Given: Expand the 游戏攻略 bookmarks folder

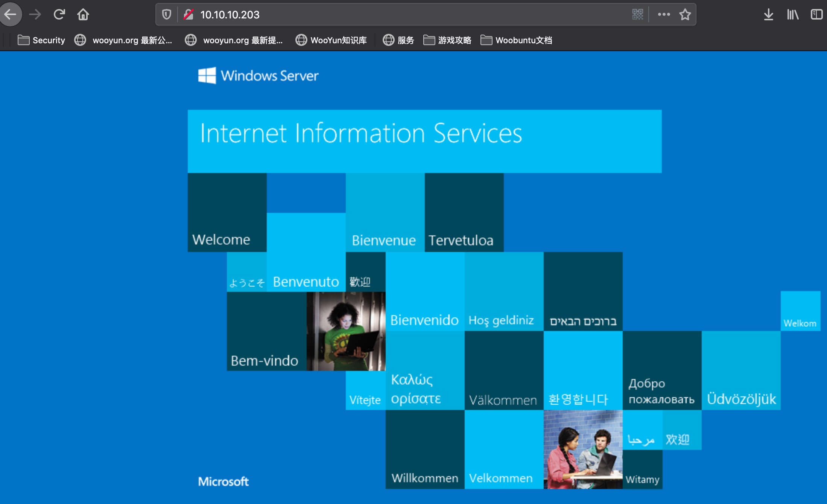Looking at the screenshot, I should click(447, 40).
